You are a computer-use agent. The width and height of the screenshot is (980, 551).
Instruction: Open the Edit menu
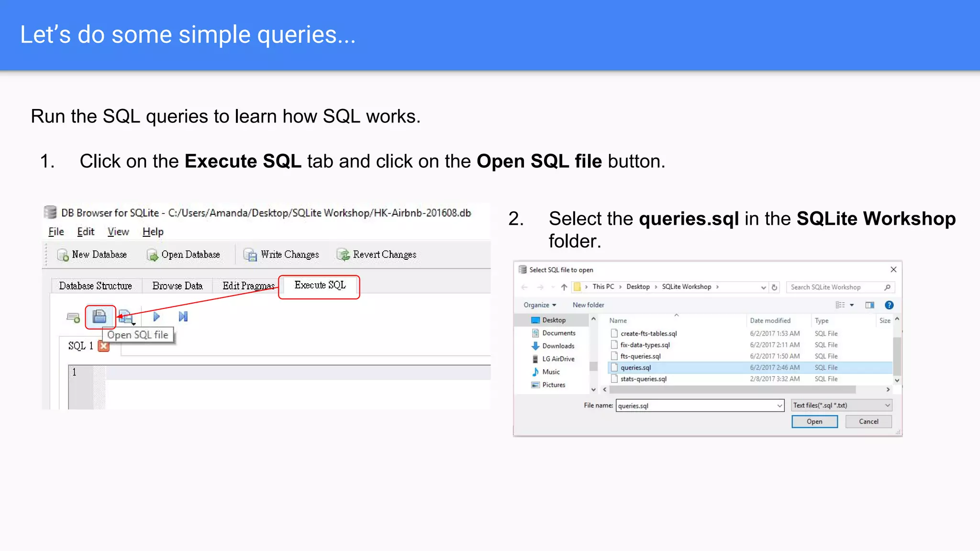[86, 231]
